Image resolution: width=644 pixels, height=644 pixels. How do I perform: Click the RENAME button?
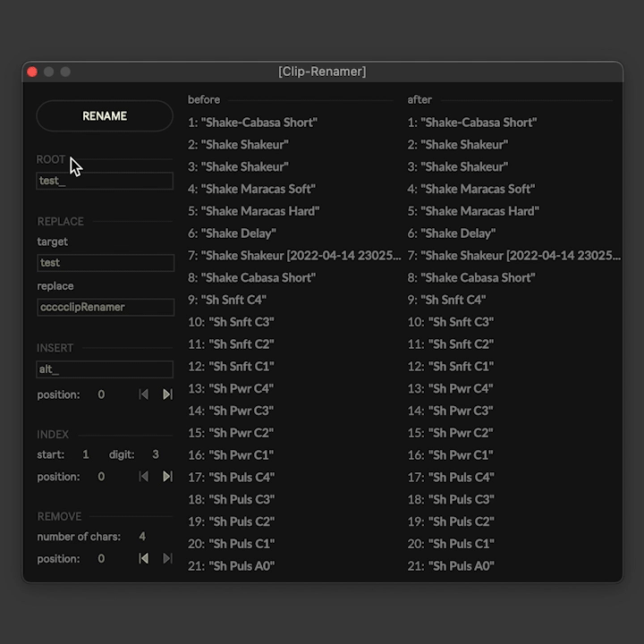tap(105, 116)
